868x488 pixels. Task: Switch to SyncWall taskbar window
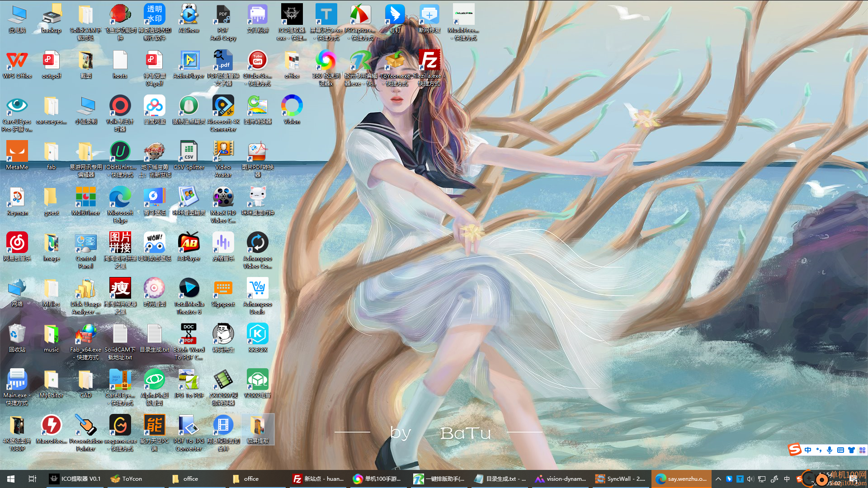pyautogui.click(x=621, y=479)
